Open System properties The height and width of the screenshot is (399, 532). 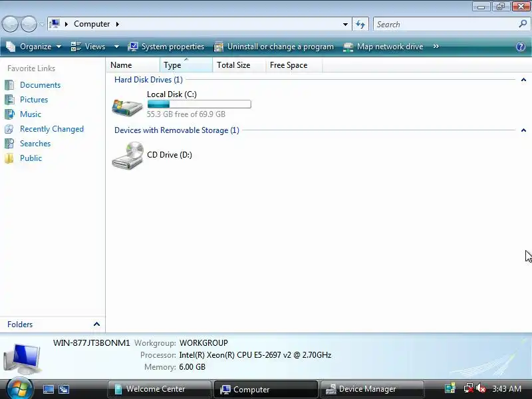coord(166,47)
